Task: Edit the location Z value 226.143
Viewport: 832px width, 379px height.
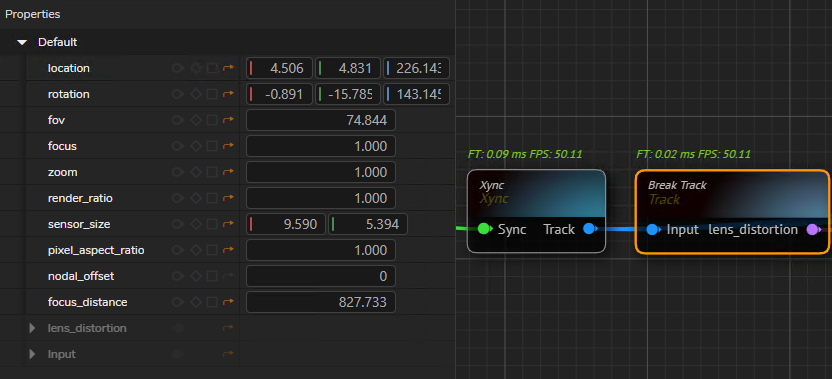Action: (x=416, y=68)
